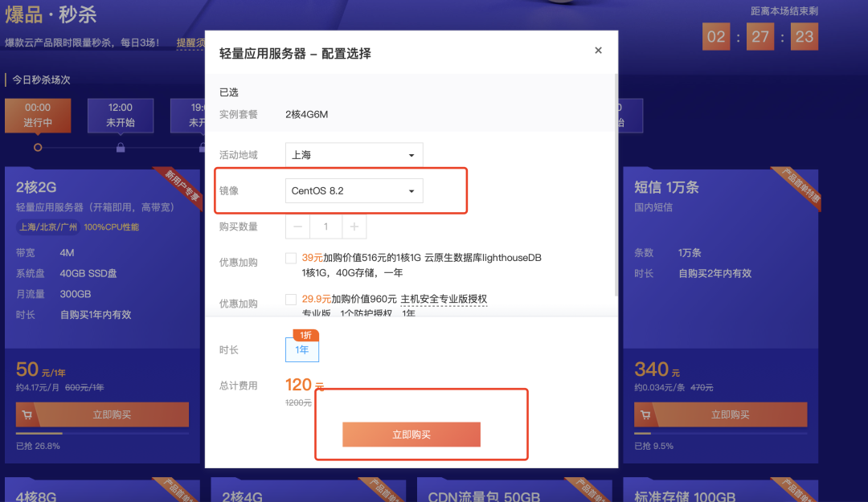Click the lock icon under 12:00 session
The height and width of the screenshot is (502, 868).
click(x=121, y=148)
